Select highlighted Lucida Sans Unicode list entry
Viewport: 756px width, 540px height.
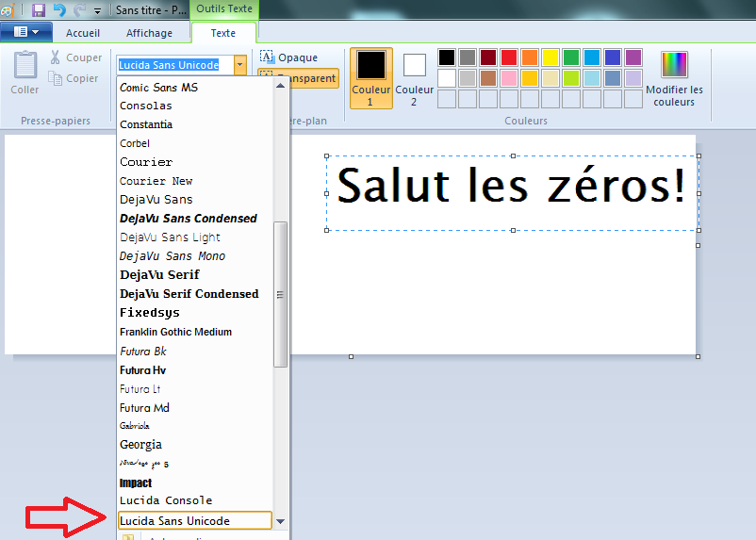[x=195, y=521]
